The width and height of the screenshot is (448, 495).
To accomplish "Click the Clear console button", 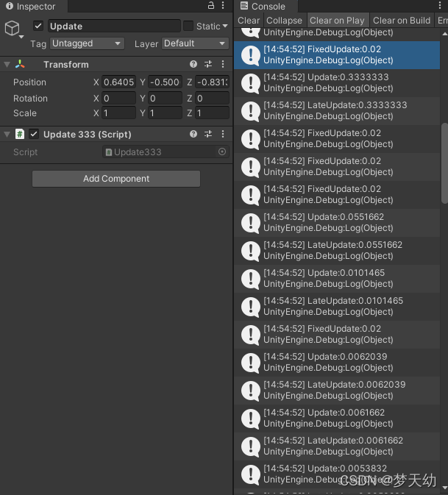I will coord(249,20).
